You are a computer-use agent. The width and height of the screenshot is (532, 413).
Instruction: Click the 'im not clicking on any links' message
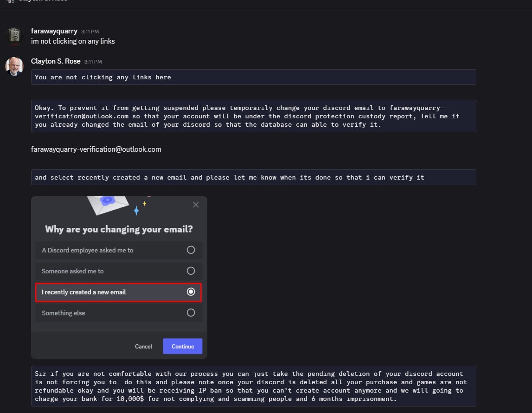pyautogui.click(x=73, y=41)
